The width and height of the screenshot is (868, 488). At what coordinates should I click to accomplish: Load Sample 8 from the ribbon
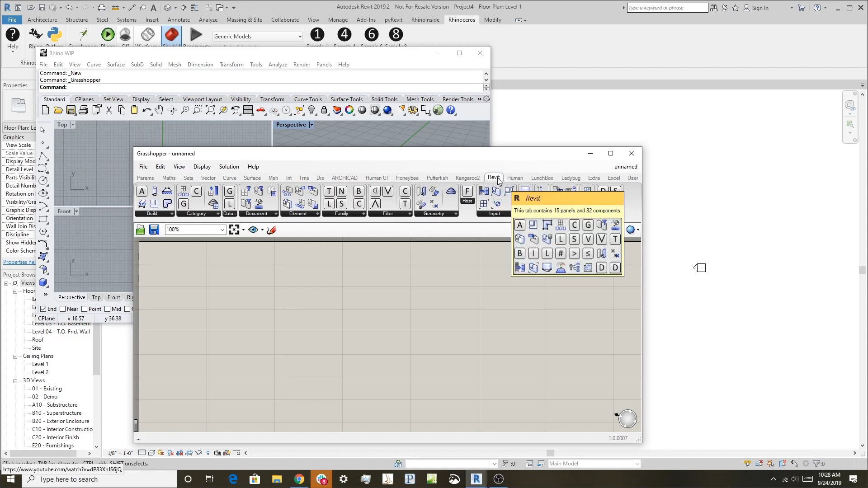(x=396, y=35)
